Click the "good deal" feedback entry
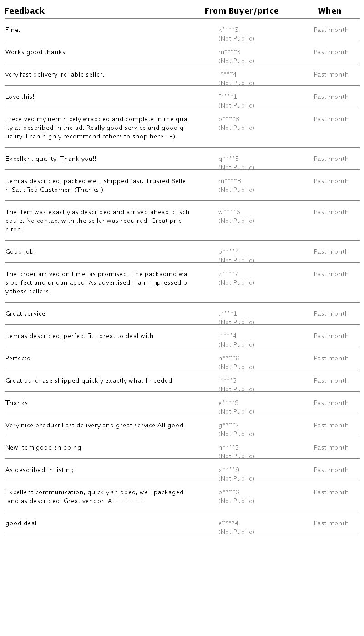 point(21,523)
